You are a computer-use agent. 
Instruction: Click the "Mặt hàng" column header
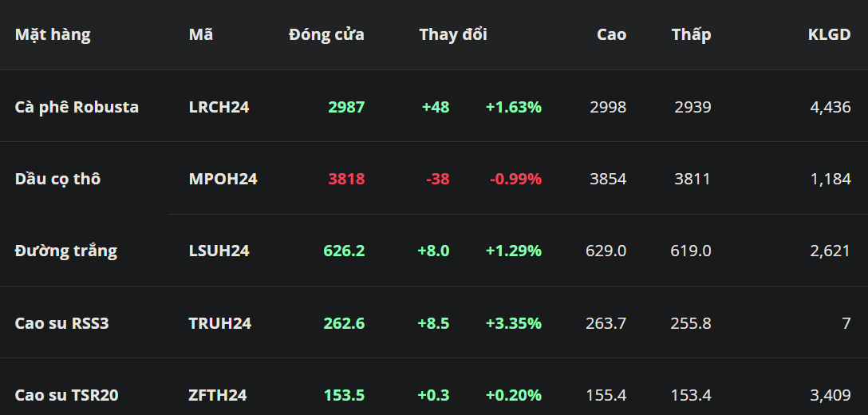click(x=53, y=35)
